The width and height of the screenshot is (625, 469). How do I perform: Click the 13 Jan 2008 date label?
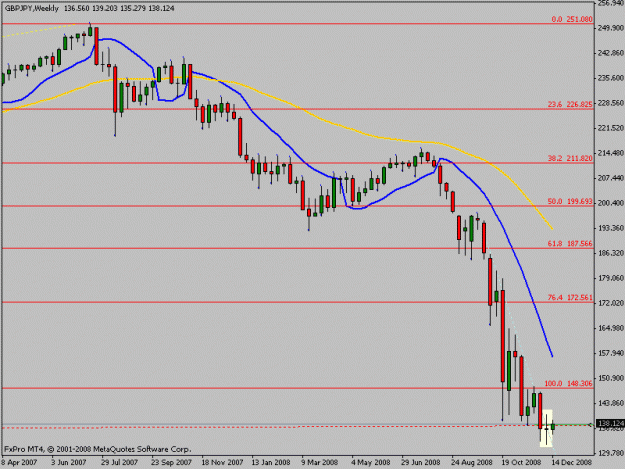tap(271, 463)
